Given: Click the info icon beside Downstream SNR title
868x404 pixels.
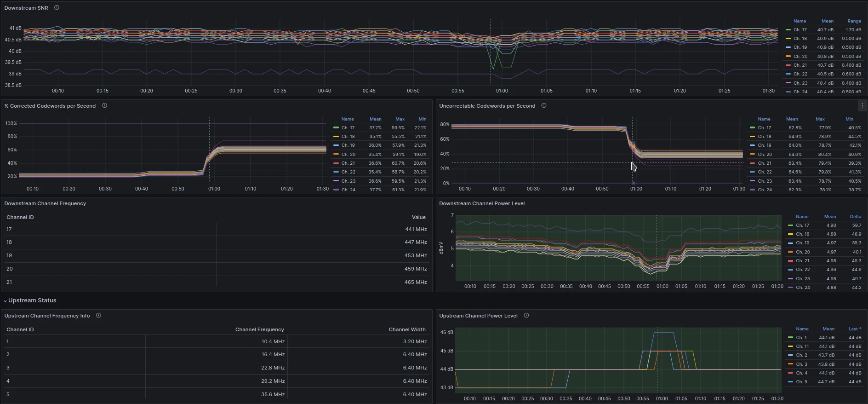Looking at the screenshot, I should click(x=57, y=8).
